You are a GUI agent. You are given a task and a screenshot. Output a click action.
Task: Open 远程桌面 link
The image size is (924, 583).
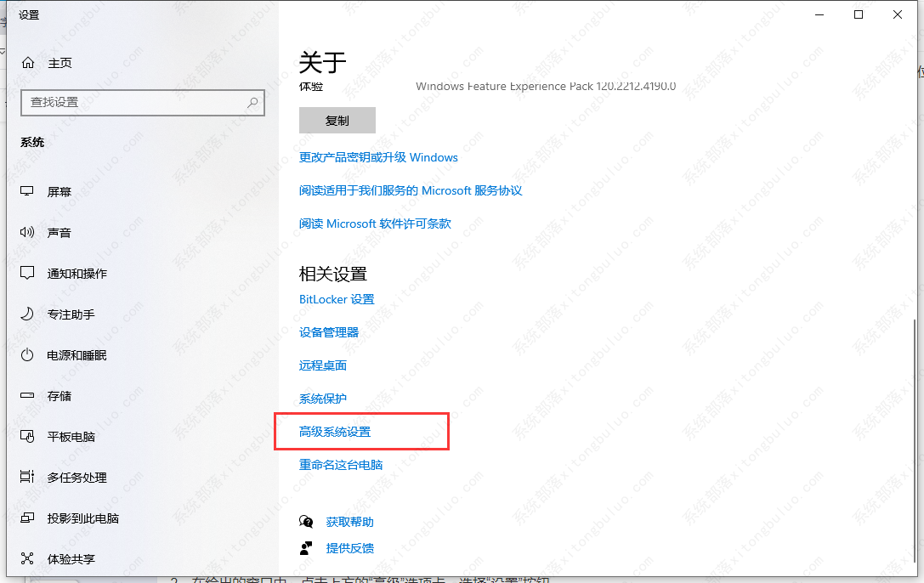coord(323,365)
